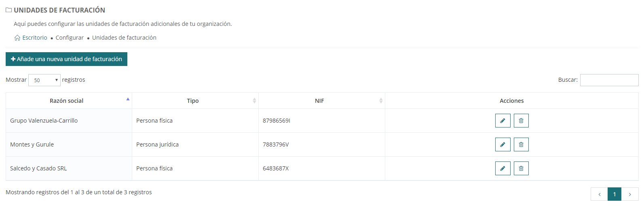This screenshot has height=206, width=644.
Task: Edit the Grupo Valenzuela-Carrillo billing unit
Action: (x=503, y=121)
